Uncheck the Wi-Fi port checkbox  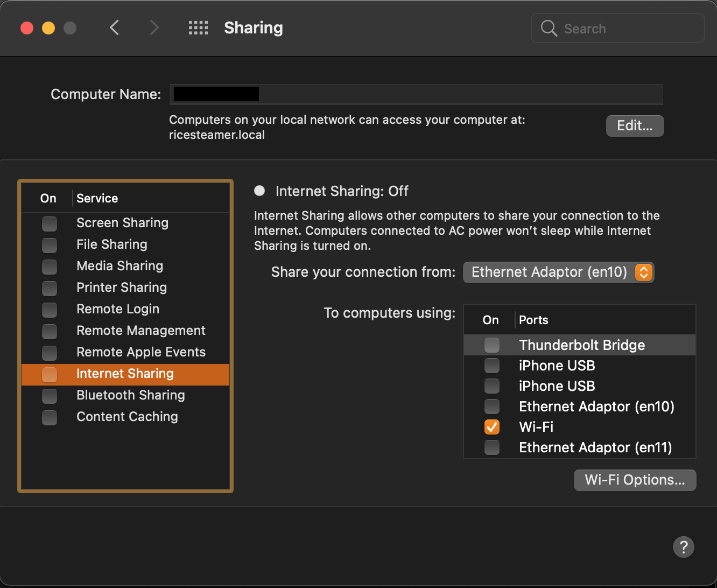(491, 427)
